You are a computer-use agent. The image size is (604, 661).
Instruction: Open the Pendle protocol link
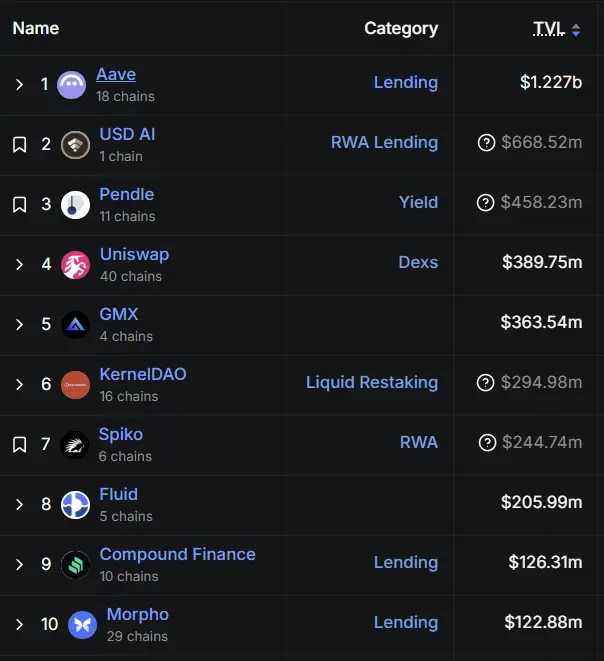126,194
